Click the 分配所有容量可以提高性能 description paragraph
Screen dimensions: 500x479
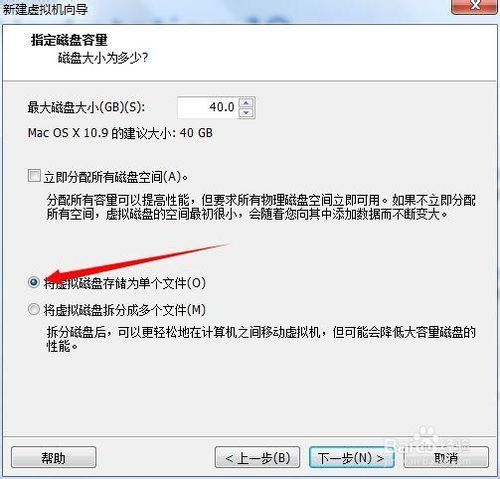261,207
